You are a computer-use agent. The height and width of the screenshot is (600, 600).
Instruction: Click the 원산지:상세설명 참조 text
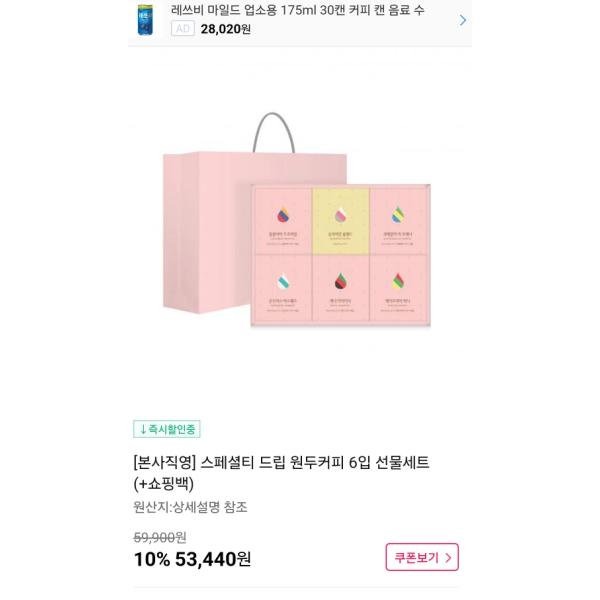[x=190, y=507]
